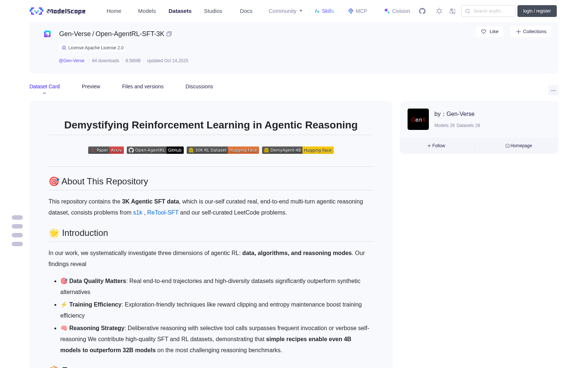Open the Files and versions tab
Viewport: 588px width, 368px height.
(143, 86)
